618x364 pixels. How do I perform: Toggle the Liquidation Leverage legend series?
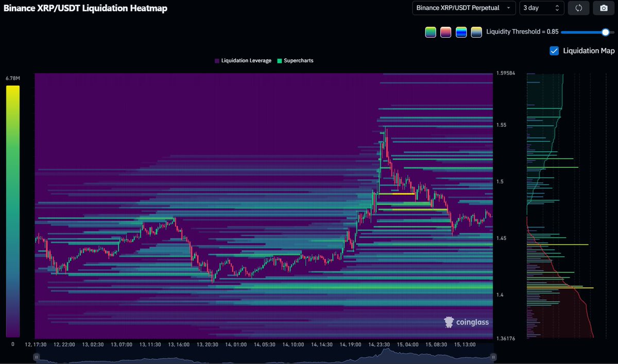[243, 61]
